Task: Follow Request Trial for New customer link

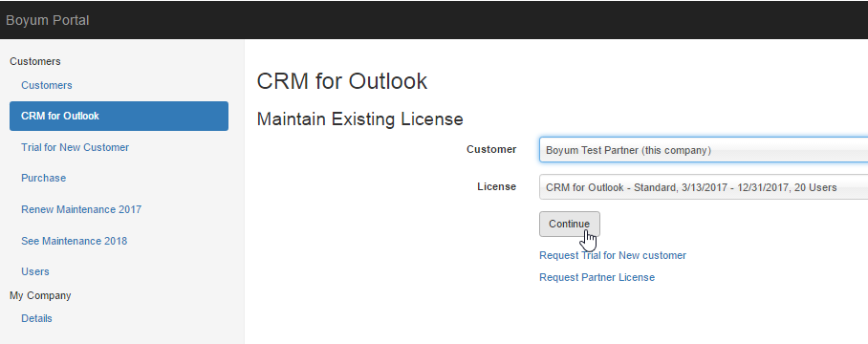Action: coord(613,255)
